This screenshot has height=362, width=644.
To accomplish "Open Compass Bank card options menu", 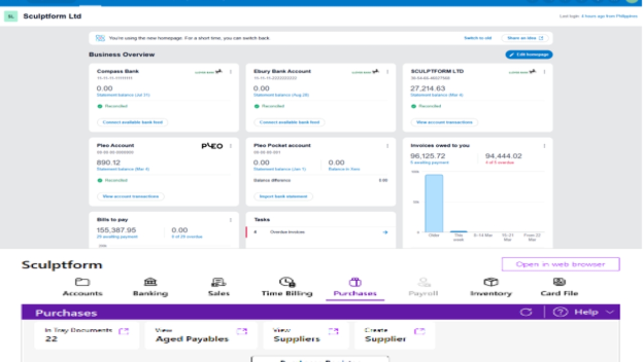I will pyautogui.click(x=231, y=72).
